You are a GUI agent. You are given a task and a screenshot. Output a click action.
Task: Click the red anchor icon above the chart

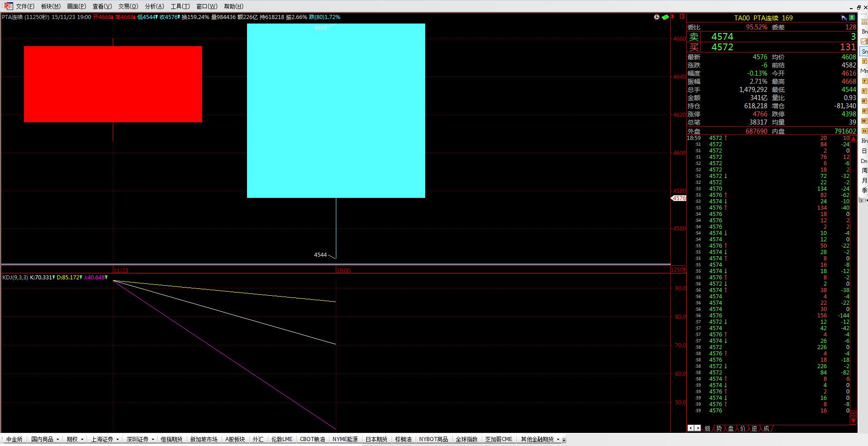coord(674,17)
